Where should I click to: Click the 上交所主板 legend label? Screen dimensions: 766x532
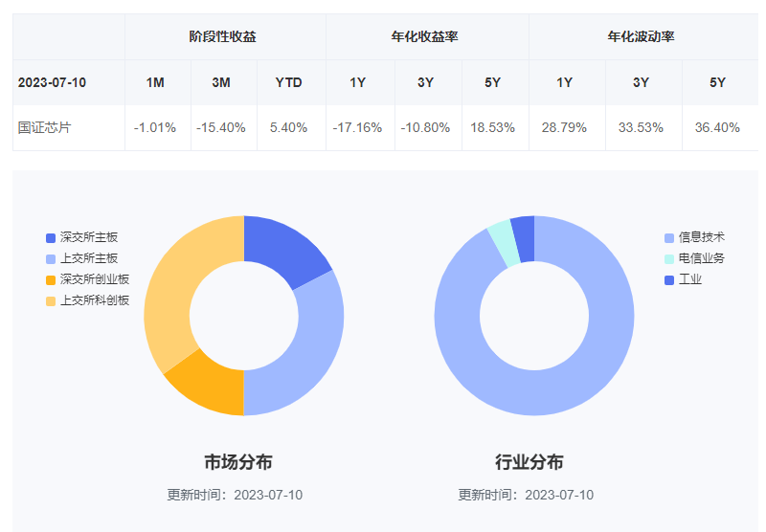click(89, 258)
